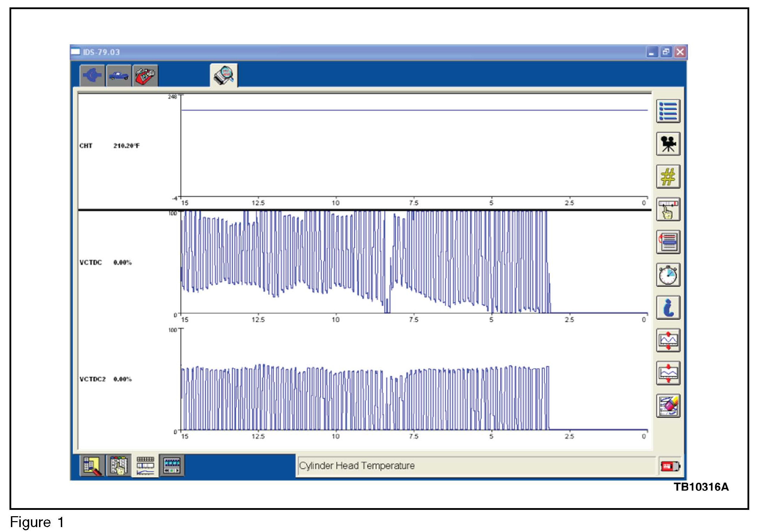Click the blue connector tab at top left

click(92, 76)
